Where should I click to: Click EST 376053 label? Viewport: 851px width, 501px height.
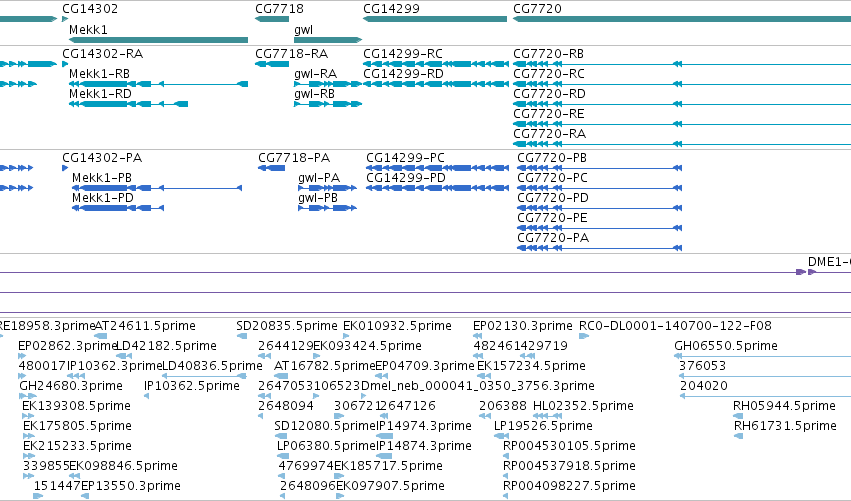702,366
